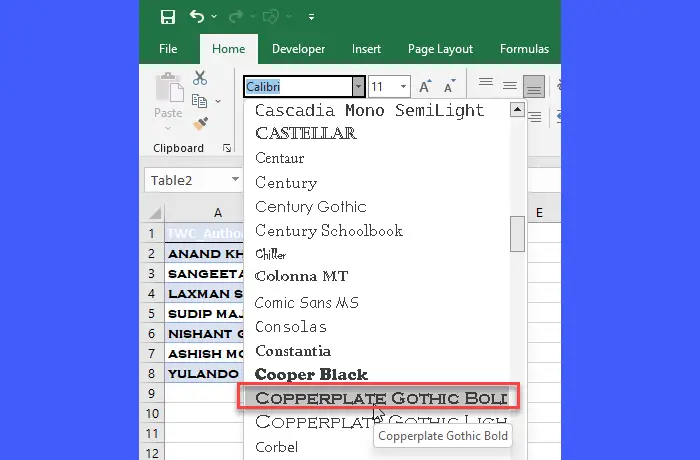
Task: Select row 1 header
Action: point(152,233)
